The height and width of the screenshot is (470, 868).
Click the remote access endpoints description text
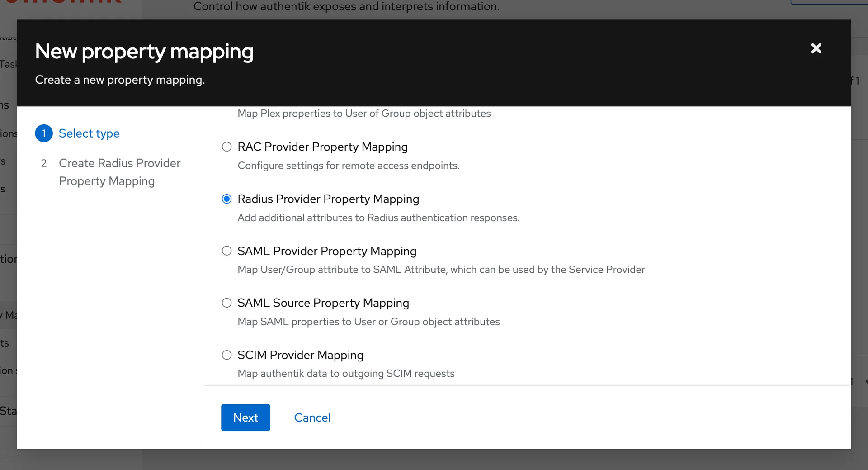click(348, 166)
